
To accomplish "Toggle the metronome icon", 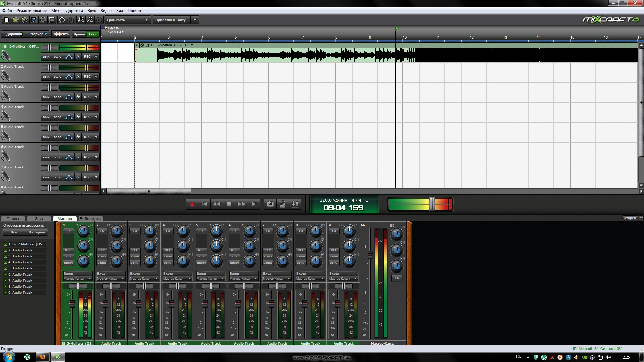I will [x=283, y=204].
